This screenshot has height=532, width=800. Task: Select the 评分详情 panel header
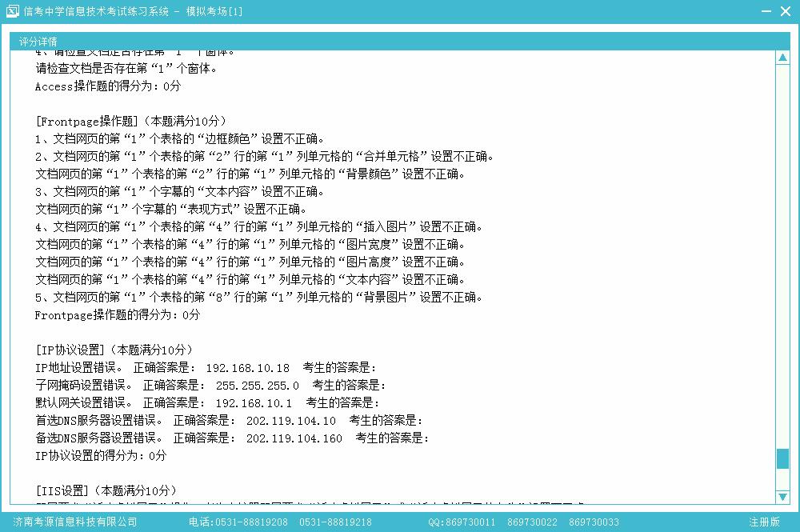tap(38, 42)
